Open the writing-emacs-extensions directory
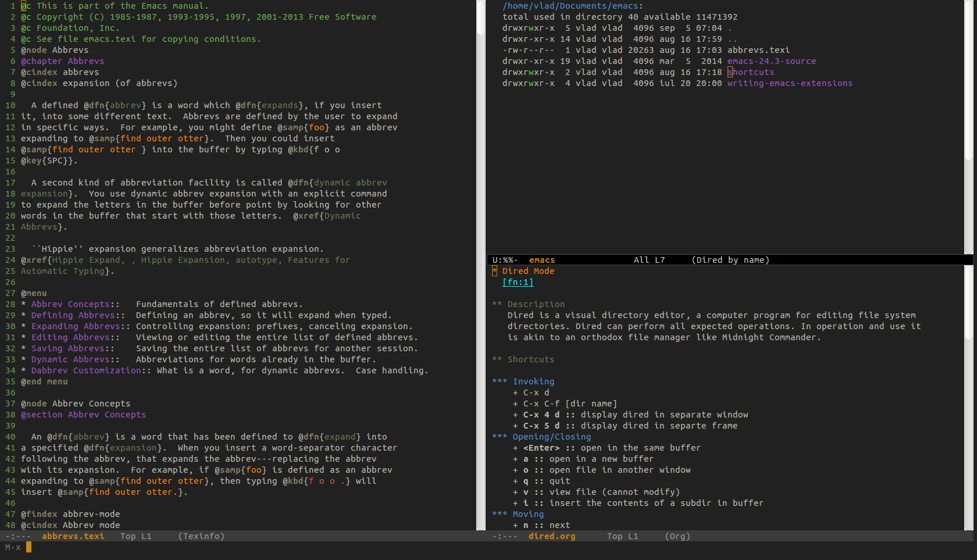Image resolution: width=977 pixels, height=560 pixels. 790,83
